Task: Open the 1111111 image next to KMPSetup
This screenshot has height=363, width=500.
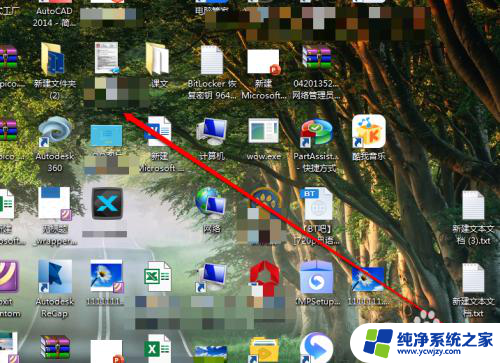Action: (x=368, y=279)
